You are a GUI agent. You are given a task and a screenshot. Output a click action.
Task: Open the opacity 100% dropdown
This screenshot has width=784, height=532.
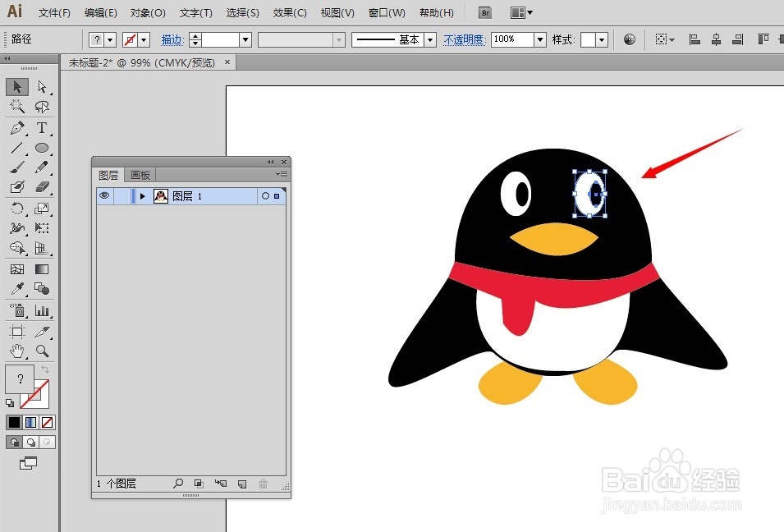pos(540,39)
